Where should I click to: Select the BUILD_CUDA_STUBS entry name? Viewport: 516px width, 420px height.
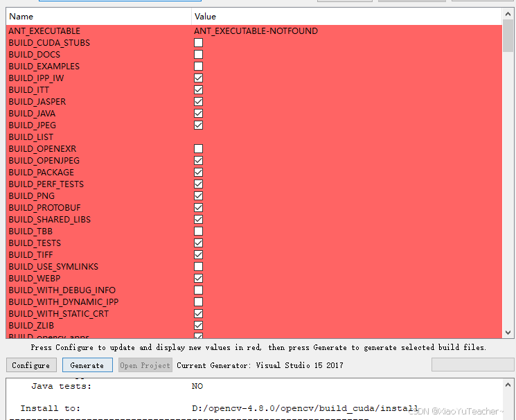(49, 43)
